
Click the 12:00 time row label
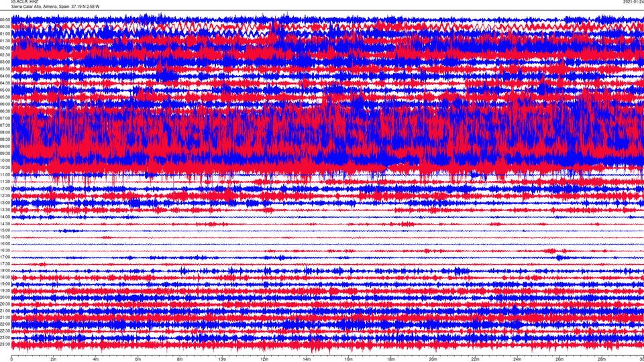coord(5,188)
